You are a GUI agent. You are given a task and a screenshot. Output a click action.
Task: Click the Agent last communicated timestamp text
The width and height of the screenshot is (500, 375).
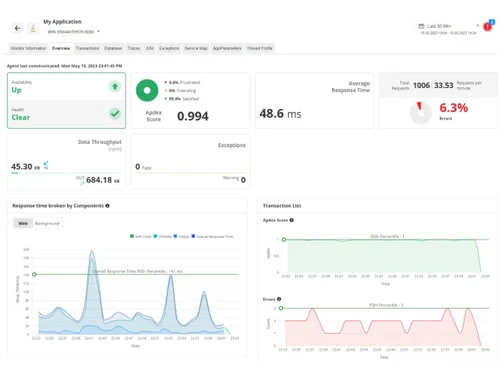pyautogui.click(x=65, y=66)
